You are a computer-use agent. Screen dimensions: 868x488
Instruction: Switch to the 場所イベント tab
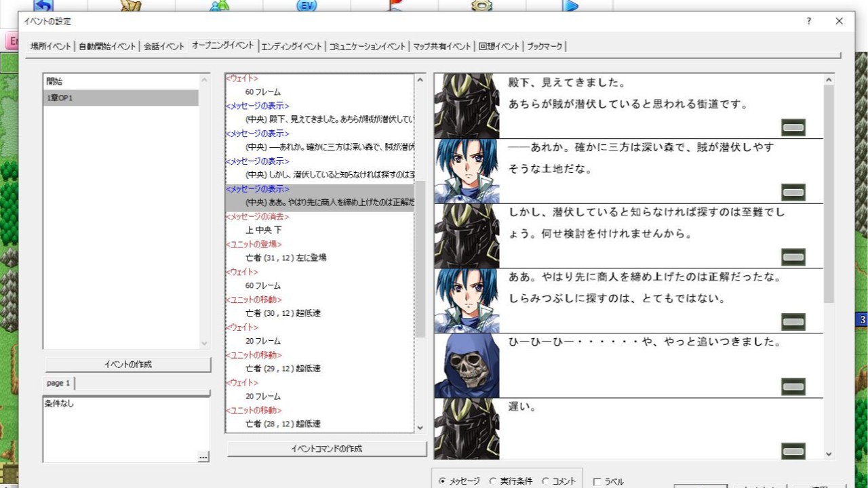51,47
